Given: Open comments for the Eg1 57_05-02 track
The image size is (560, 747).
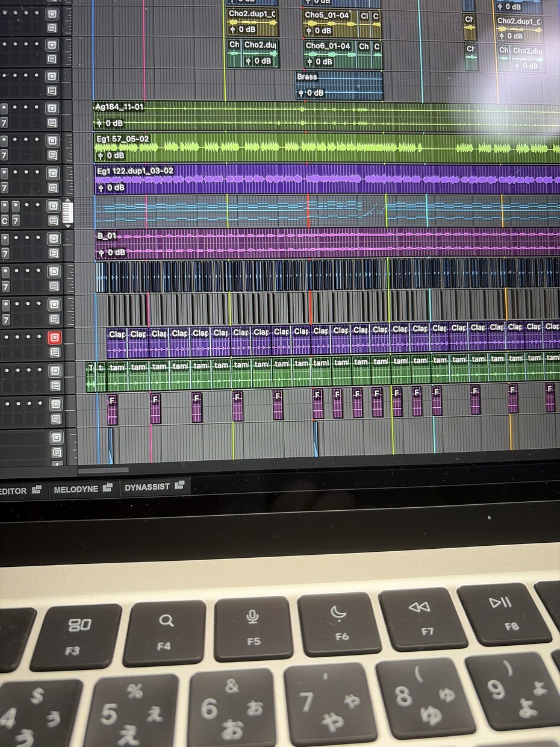Looking at the screenshot, I should pyautogui.click(x=53, y=155).
